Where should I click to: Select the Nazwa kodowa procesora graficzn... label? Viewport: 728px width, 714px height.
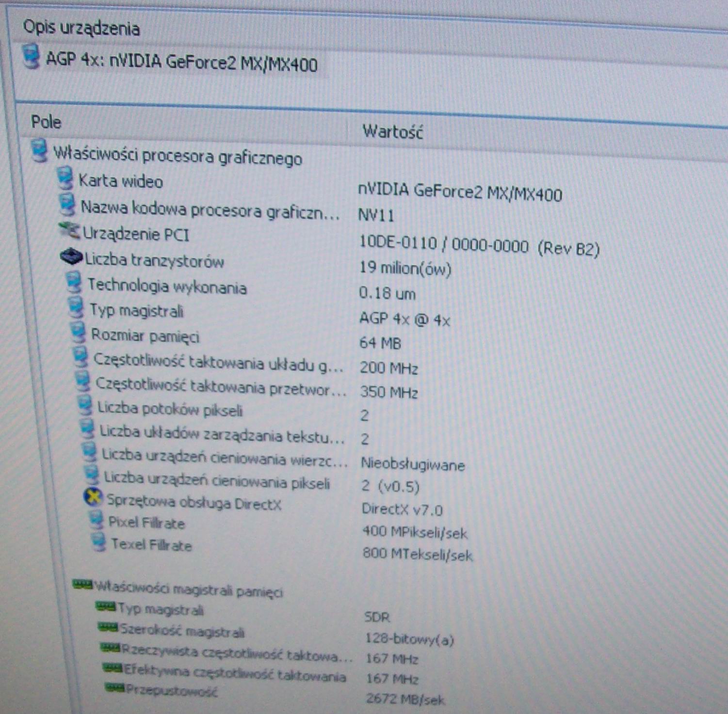click(x=210, y=210)
